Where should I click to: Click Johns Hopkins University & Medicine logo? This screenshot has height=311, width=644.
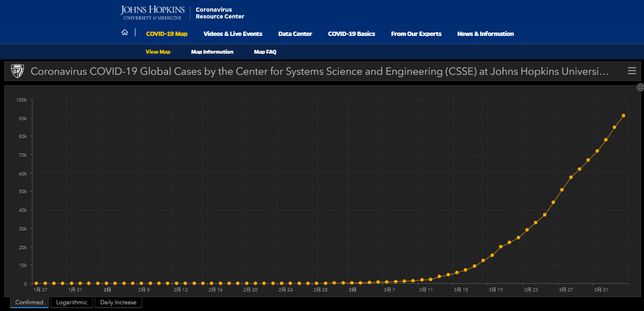click(x=153, y=12)
